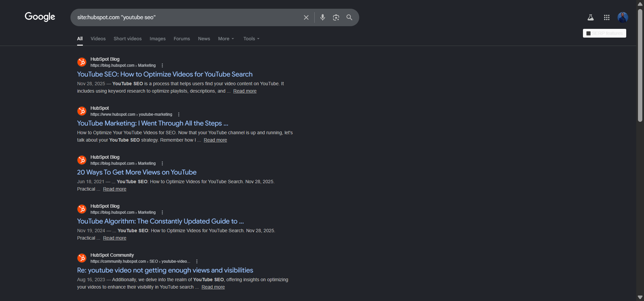Open HubSpot favicon for YouTube SEO result
Screen dimensions: 644x301
coord(82,62)
